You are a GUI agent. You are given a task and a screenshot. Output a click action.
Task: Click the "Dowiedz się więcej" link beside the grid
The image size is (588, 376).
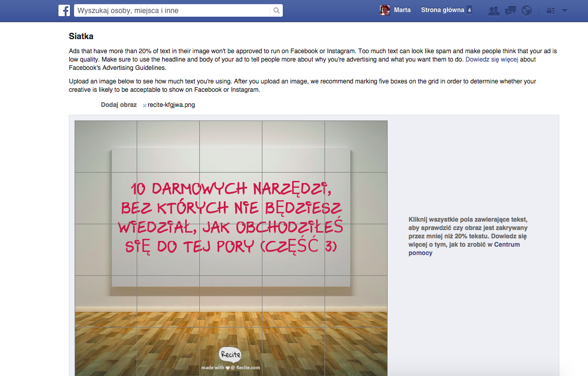(508, 236)
